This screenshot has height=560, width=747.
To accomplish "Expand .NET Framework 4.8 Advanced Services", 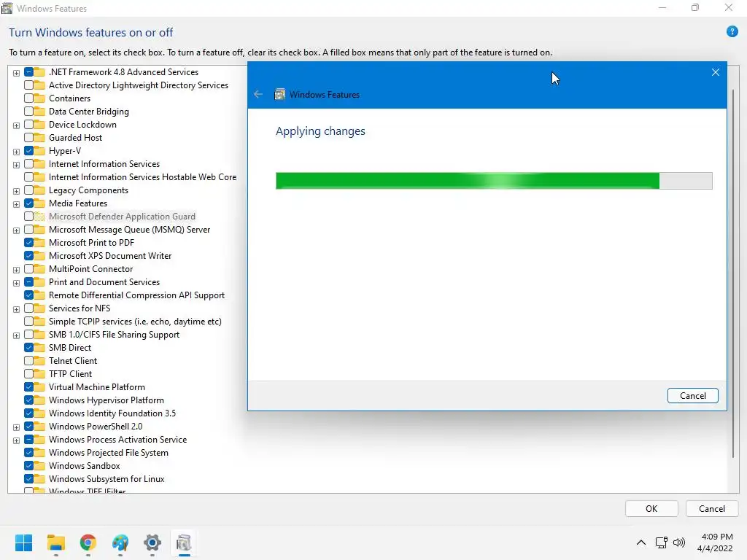I will click(x=16, y=73).
